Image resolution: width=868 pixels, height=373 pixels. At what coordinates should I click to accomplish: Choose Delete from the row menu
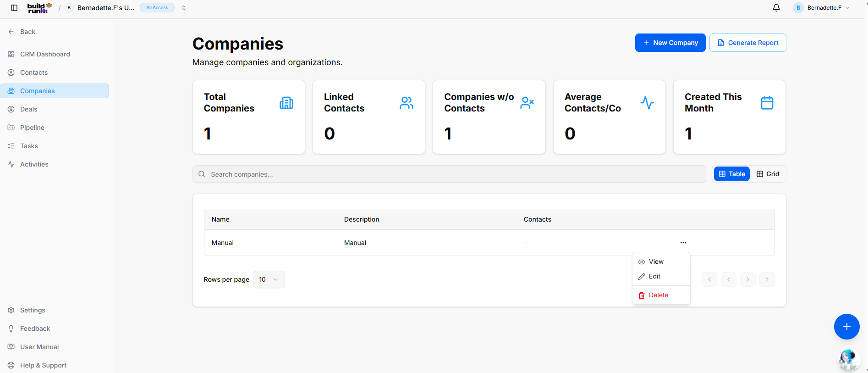(x=661, y=295)
